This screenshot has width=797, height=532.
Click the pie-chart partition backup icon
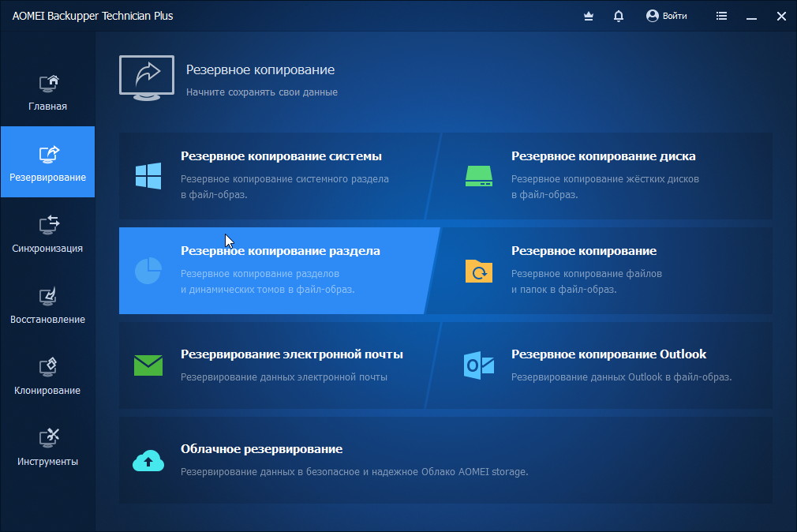click(148, 271)
